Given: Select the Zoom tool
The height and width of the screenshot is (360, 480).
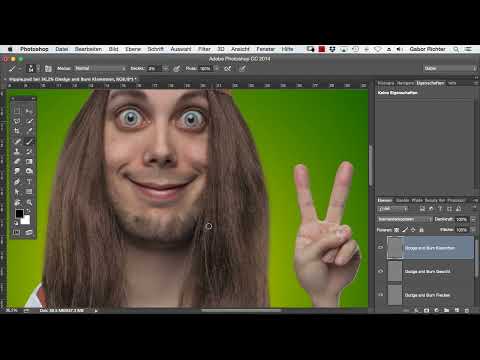Looking at the screenshot, I should 29,202.
